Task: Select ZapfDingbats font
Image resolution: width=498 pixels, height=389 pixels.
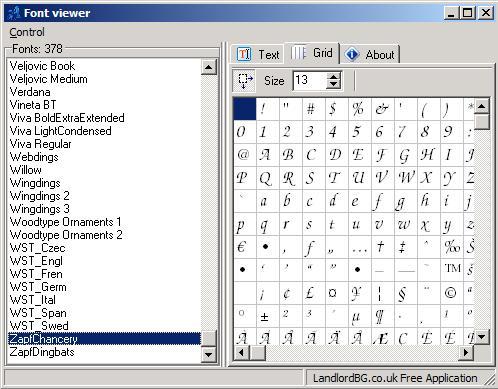Action: click(x=42, y=352)
